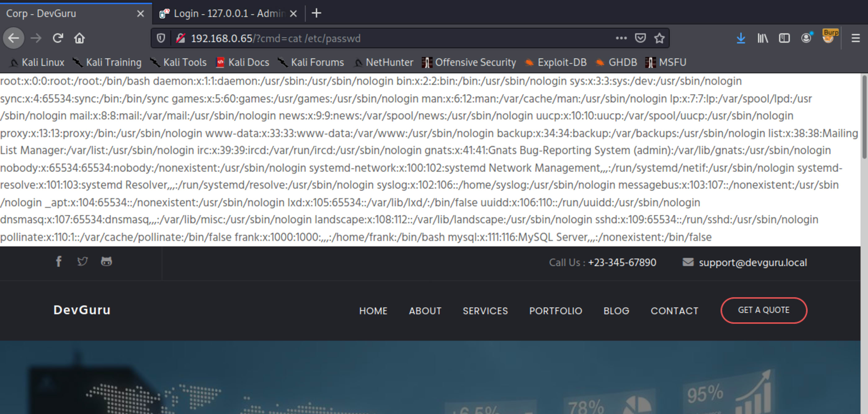The height and width of the screenshot is (414, 868).
Task: Reload the current page
Action: pyautogui.click(x=58, y=38)
